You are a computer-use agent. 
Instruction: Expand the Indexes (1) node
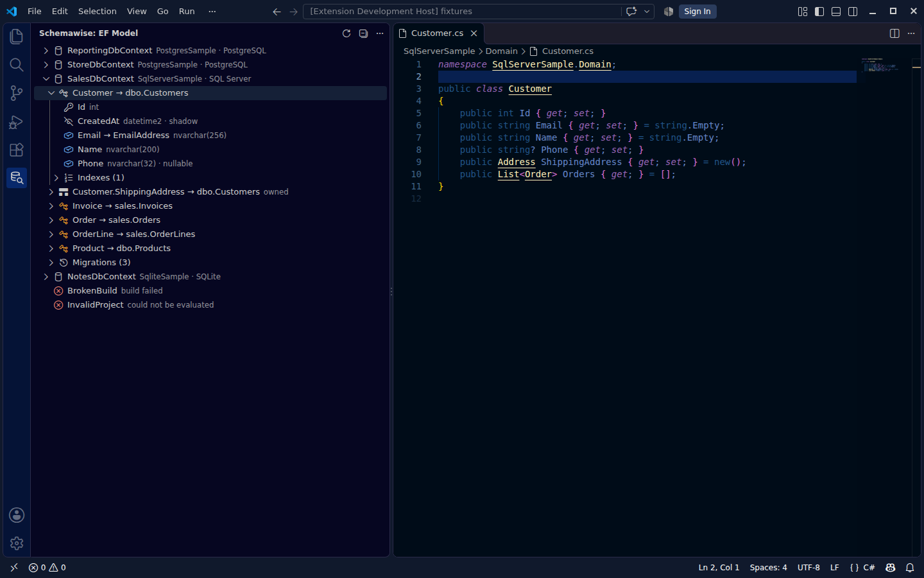56,178
